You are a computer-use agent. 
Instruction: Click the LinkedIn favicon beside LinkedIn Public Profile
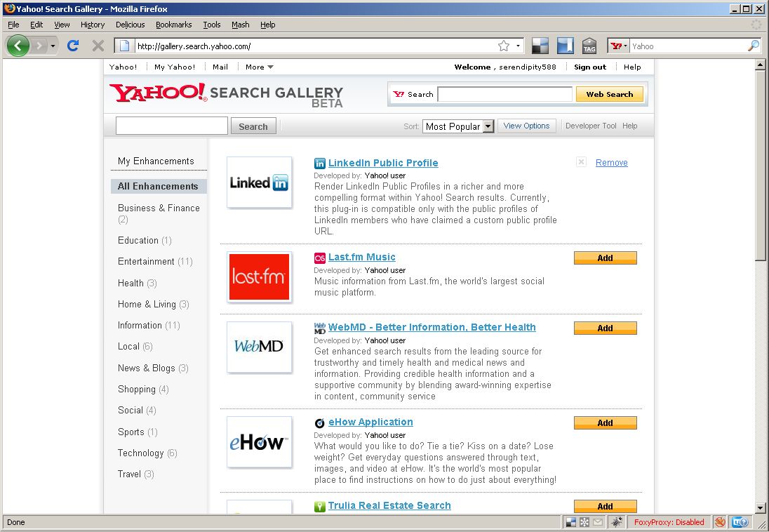coord(320,164)
